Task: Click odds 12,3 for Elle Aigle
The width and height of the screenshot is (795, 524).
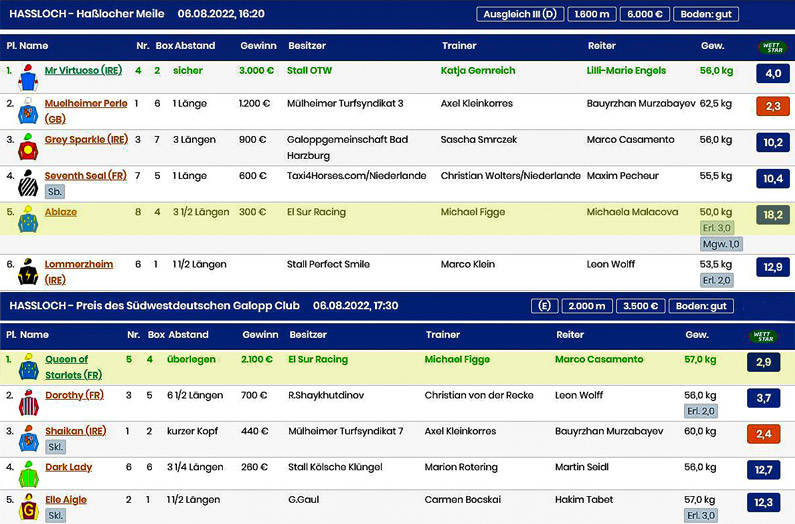Action: pos(764,503)
